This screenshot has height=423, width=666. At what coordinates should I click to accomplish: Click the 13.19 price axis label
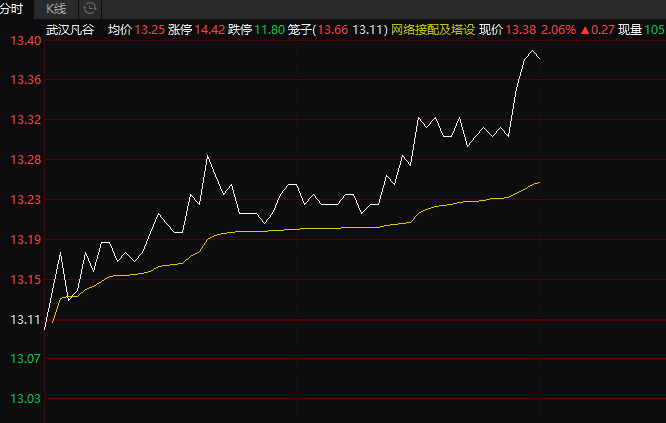(26, 240)
